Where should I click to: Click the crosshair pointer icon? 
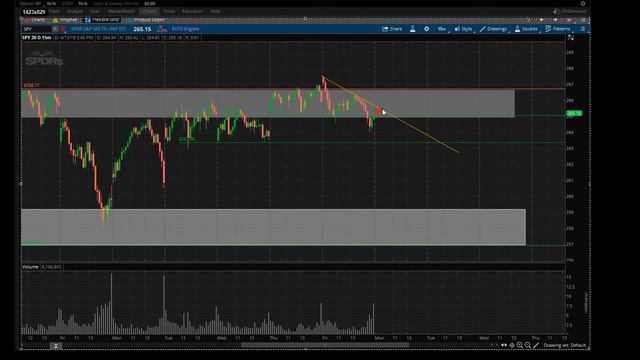[x=512, y=345]
